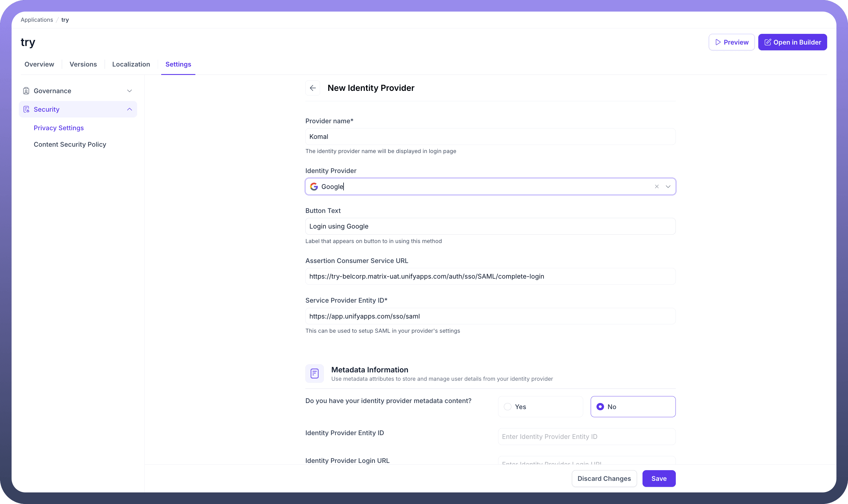
Task: Open Content Security Policy settings
Action: [x=70, y=144]
